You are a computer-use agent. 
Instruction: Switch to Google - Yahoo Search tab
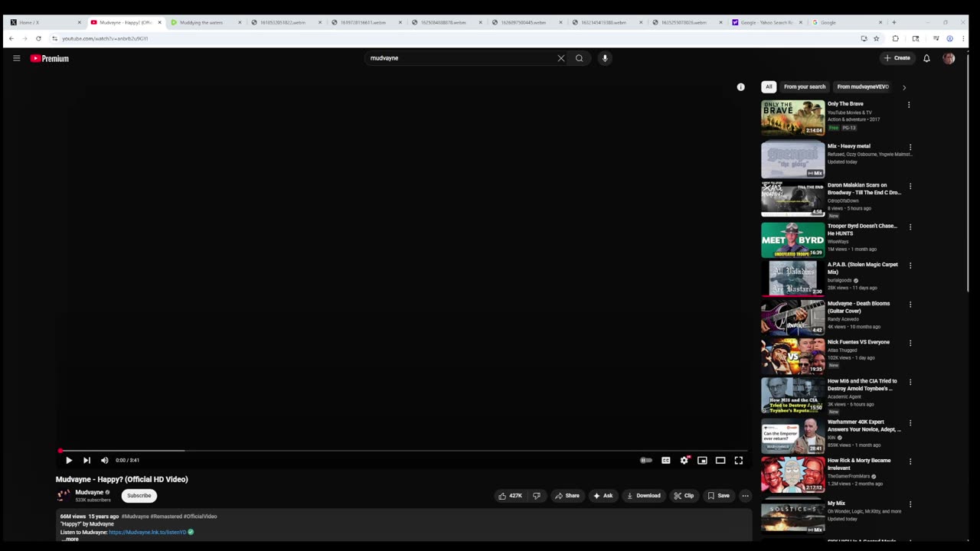[767, 22]
